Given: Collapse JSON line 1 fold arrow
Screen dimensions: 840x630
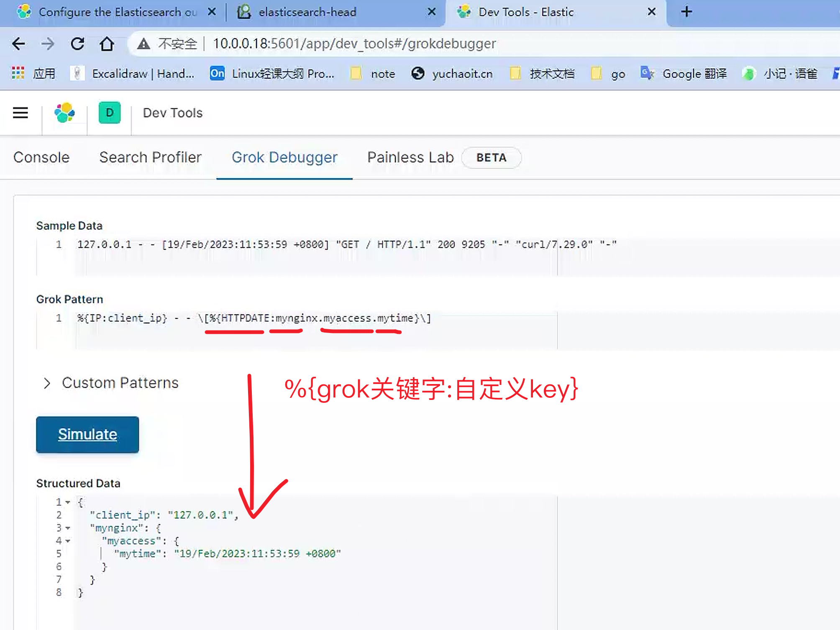Looking at the screenshot, I should point(68,502).
